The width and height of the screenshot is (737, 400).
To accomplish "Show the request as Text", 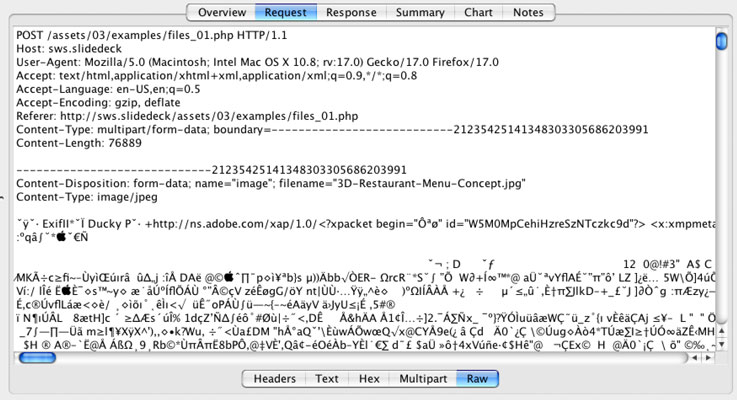I will (327, 379).
